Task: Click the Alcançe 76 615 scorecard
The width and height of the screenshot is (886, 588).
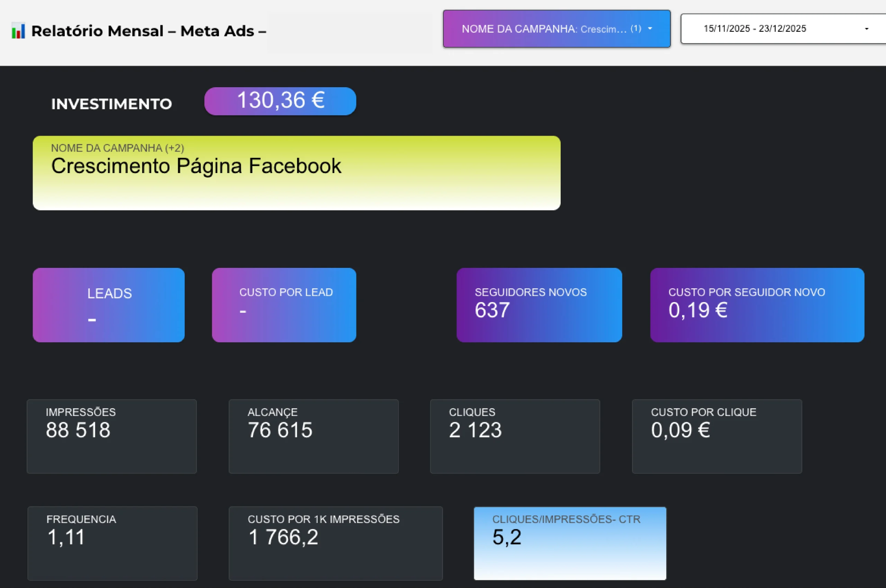Action: (314, 436)
